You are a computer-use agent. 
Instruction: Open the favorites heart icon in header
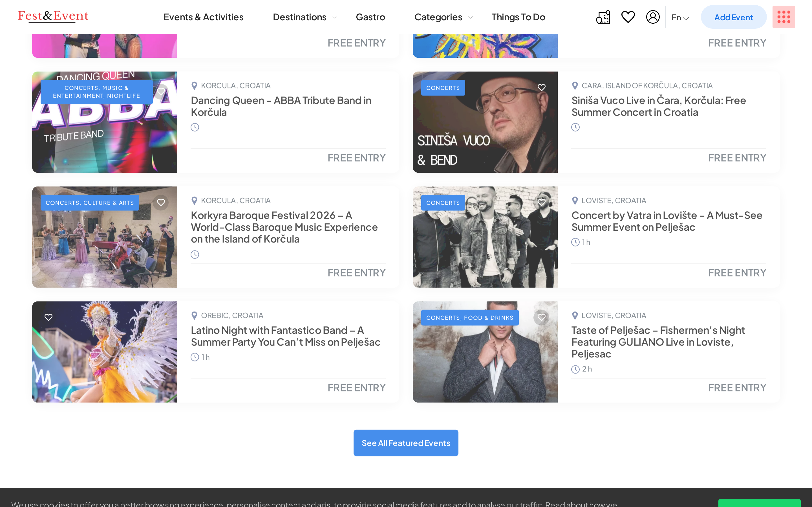point(628,17)
